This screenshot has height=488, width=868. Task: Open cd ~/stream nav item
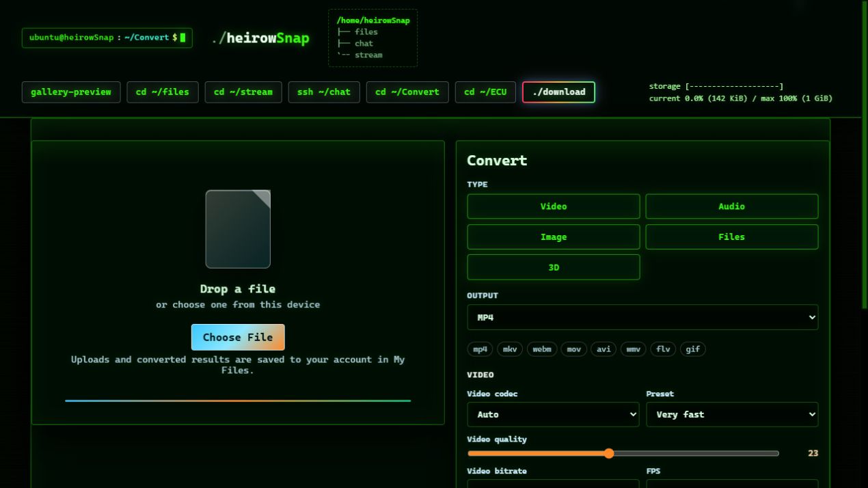(243, 92)
